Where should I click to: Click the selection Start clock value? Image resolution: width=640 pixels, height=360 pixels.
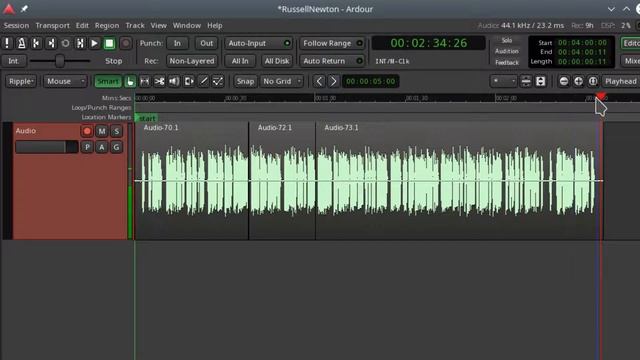point(582,42)
